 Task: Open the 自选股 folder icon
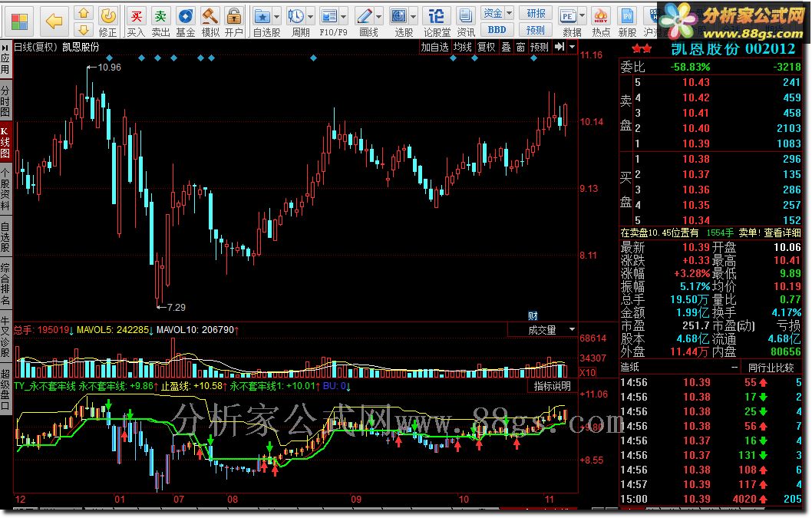coord(263,17)
